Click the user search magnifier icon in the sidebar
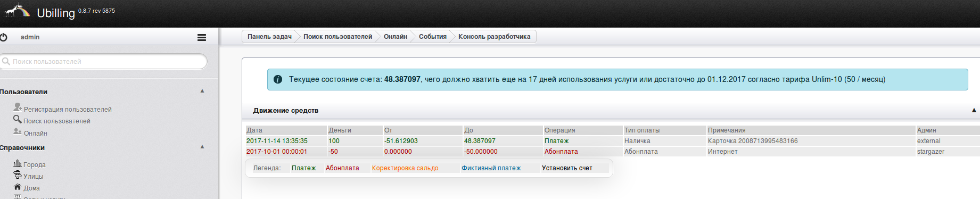Image resolution: width=980 pixels, height=199 pixels. click(18, 119)
